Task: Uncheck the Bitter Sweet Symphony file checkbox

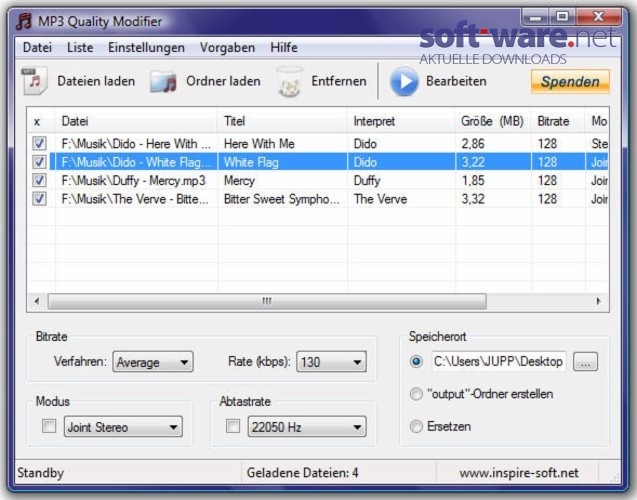Action: pyautogui.click(x=39, y=199)
